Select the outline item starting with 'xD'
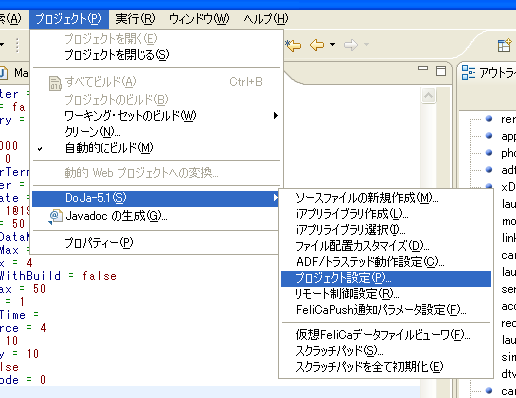516x398 pixels. click(508, 187)
